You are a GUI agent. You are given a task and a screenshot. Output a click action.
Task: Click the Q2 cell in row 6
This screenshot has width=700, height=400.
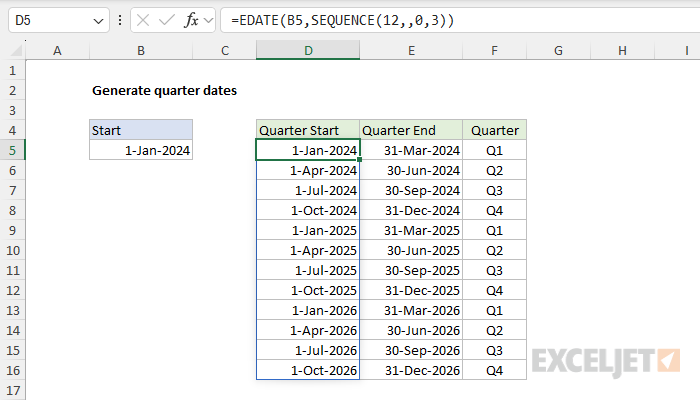[495, 171]
